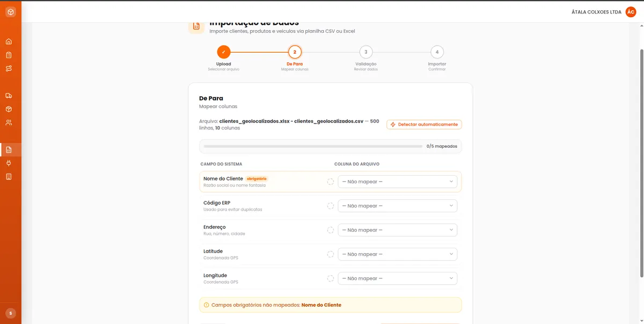Open the people clients icon in sidebar
The image size is (644, 324).
(9, 123)
